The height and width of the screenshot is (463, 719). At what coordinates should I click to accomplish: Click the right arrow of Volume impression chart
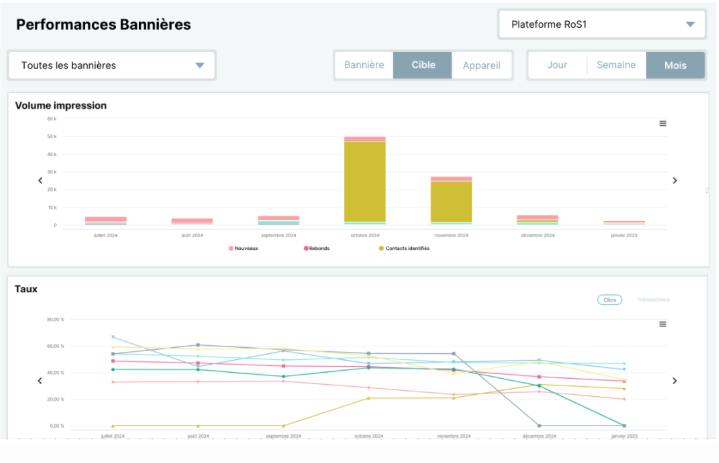pos(675,181)
